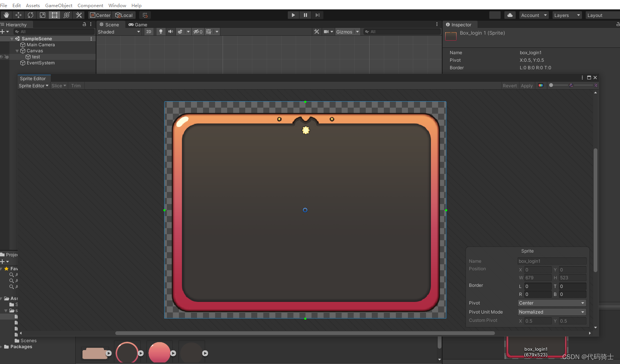Select the Rotate tool

pyautogui.click(x=31, y=15)
